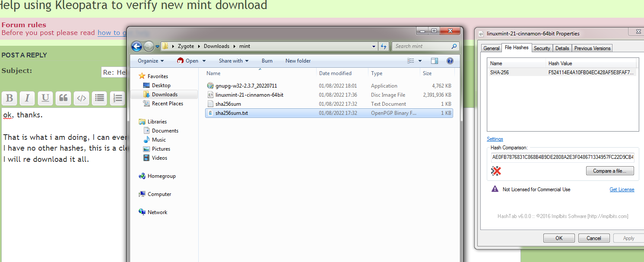Toggle the preview pane icon
Image resolution: width=644 pixels, height=262 pixels.
(435, 61)
